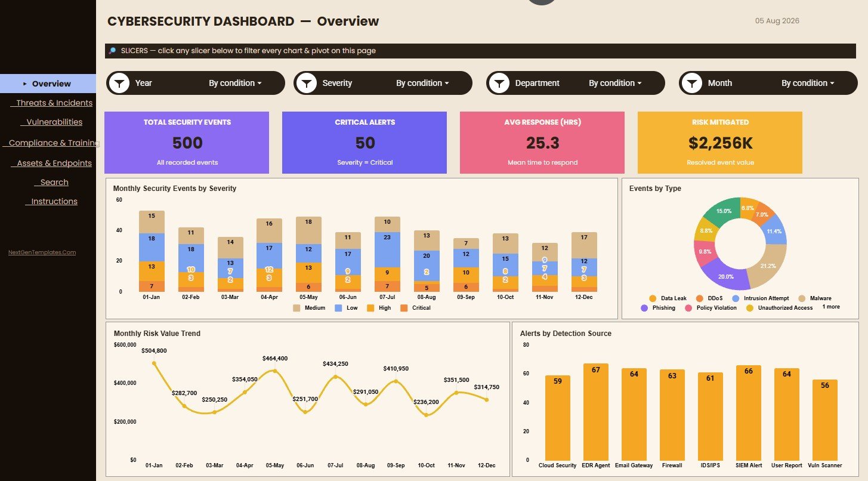
Task: Click the EDR Agent bar labeled 67
Action: [595, 411]
